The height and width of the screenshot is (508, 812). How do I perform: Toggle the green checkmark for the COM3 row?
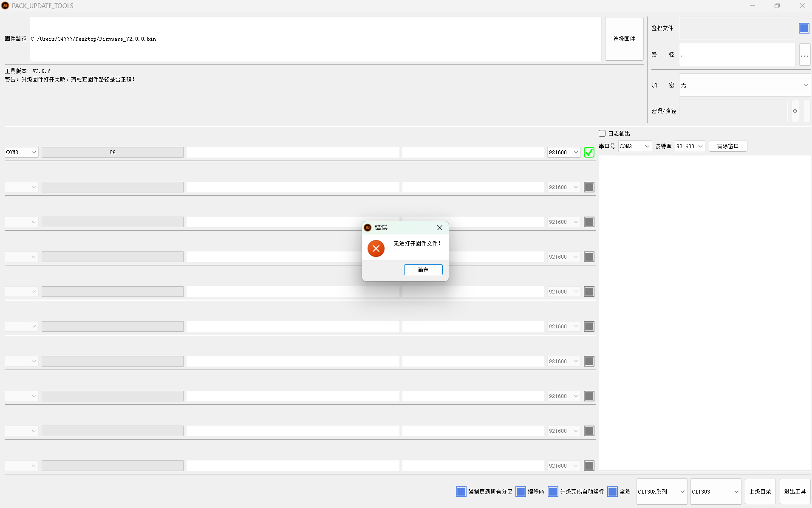point(589,152)
